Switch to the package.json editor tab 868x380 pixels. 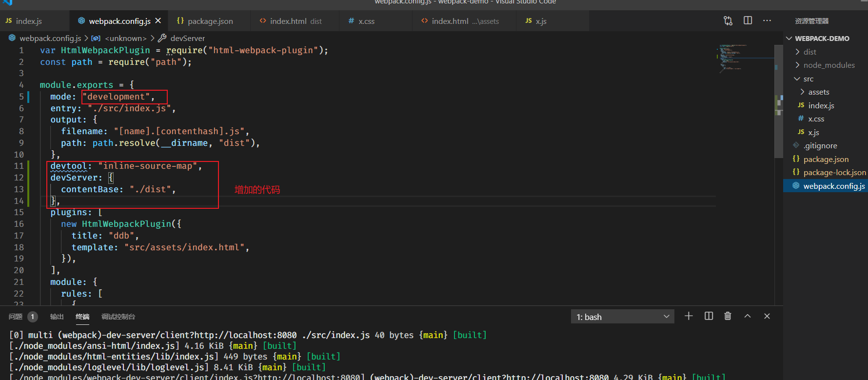(210, 21)
